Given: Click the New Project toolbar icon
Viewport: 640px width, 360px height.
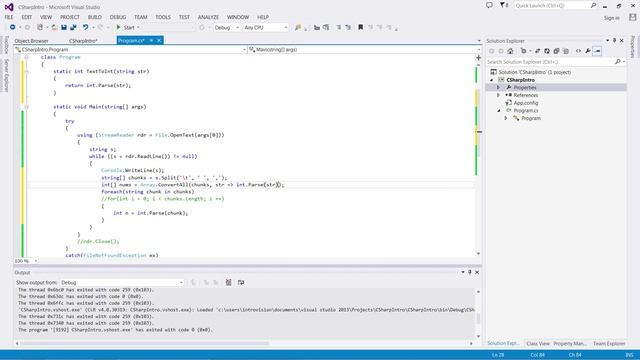Looking at the screenshot, I should [x=40, y=27].
